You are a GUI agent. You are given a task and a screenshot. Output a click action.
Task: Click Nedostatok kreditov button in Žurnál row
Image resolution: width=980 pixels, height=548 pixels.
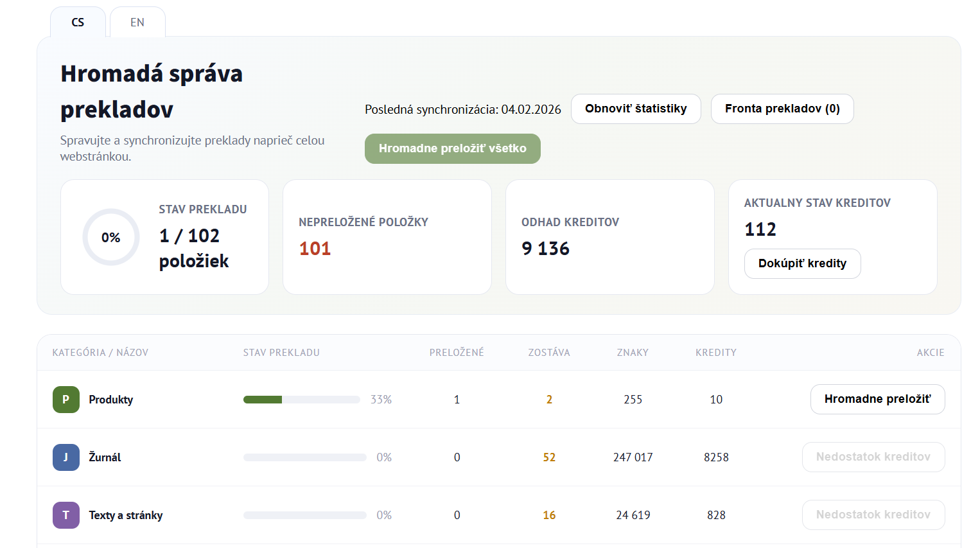click(873, 457)
